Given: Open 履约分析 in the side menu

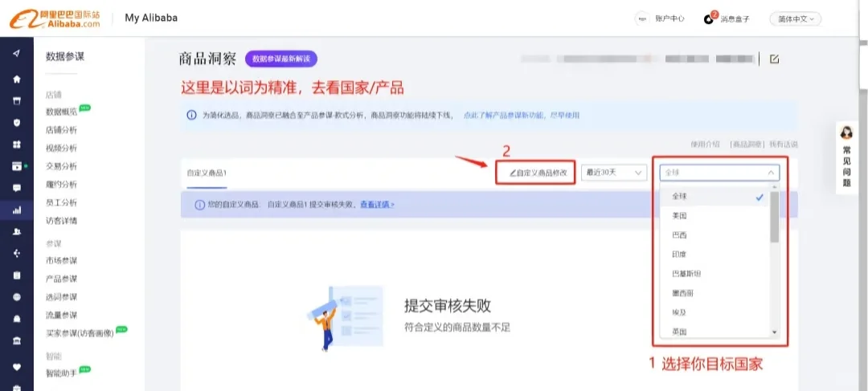Looking at the screenshot, I should click(61, 185).
